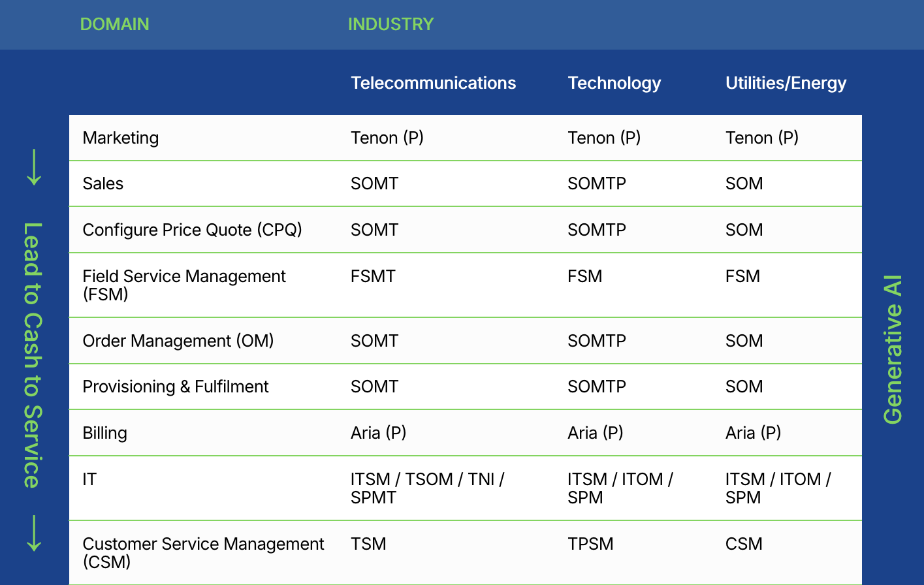Image resolution: width=924 pixels, height=585 pixels.
Task: Select the Marketing row label
Action: (121, 138)
